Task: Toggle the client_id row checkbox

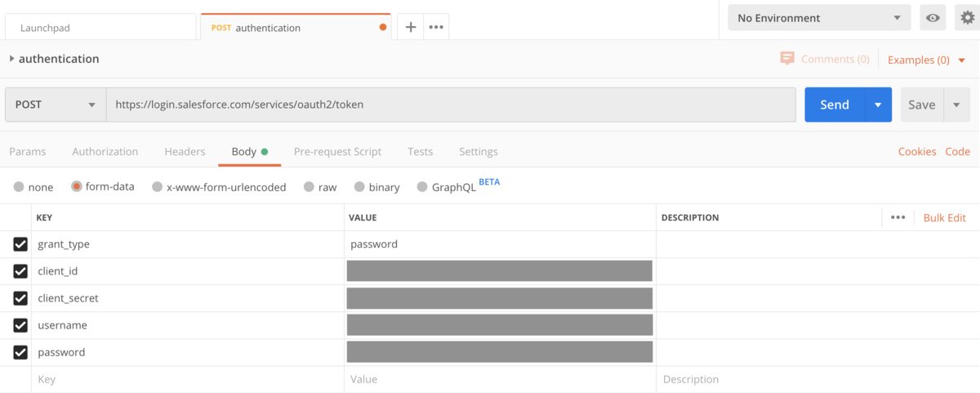Action: pos(20,271)
